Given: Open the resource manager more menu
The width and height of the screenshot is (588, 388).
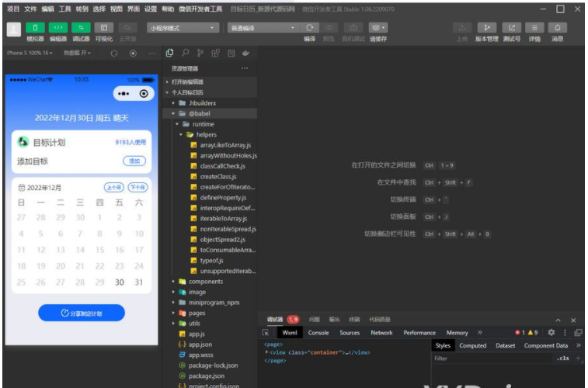Looking at the screenshot, I should pyautogui.click(x=245, y=68).
